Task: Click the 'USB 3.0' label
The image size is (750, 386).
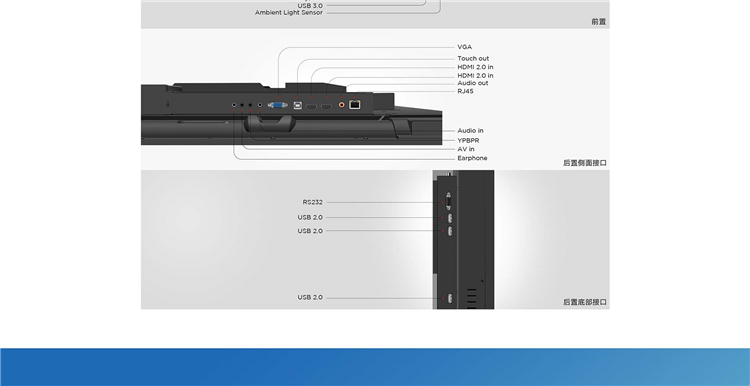Action: [310, 6]
